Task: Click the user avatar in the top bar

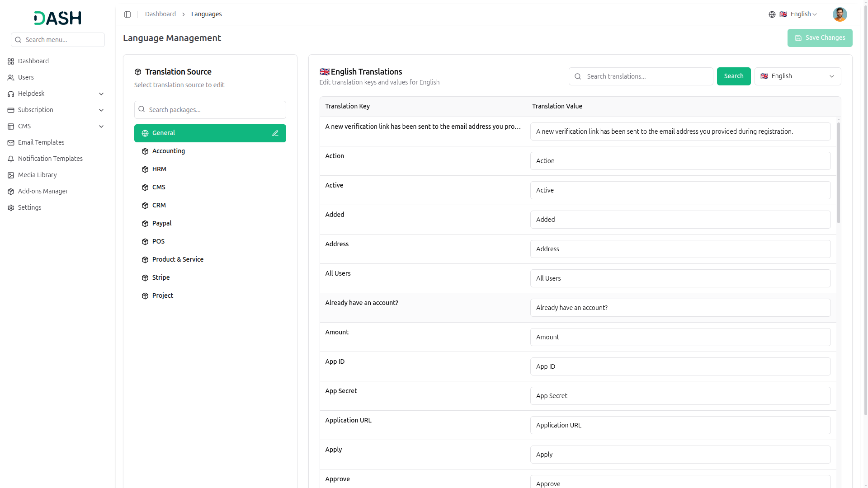Action: coord(840,14)
